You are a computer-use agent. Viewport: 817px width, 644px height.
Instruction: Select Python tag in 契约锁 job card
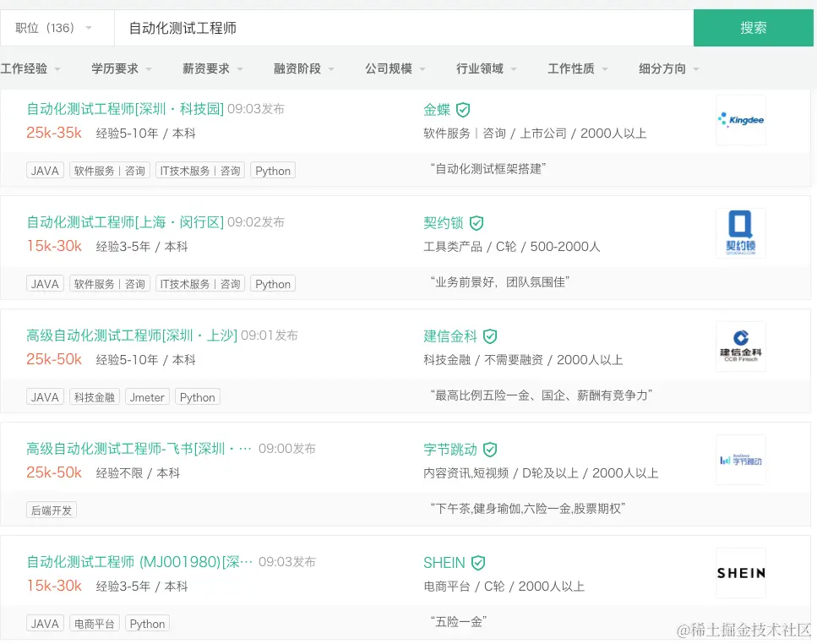pyautogui.click(x=273, y=283)
